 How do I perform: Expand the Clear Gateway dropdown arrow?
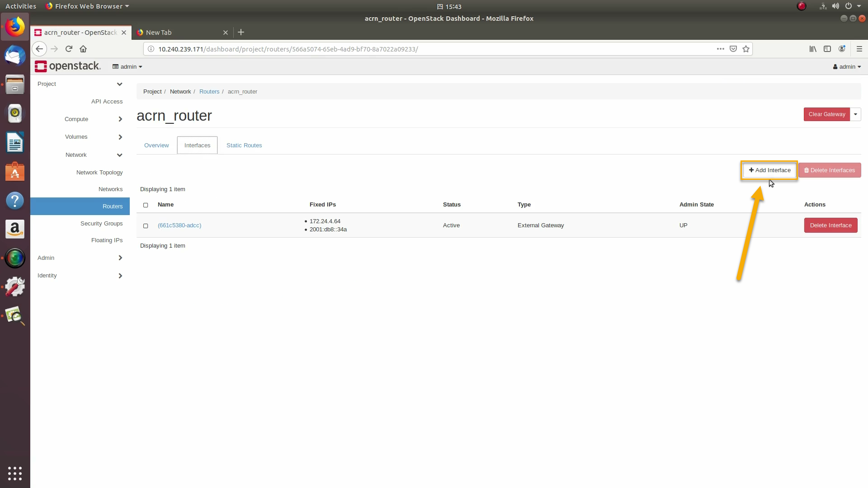[x=855, y=114]
